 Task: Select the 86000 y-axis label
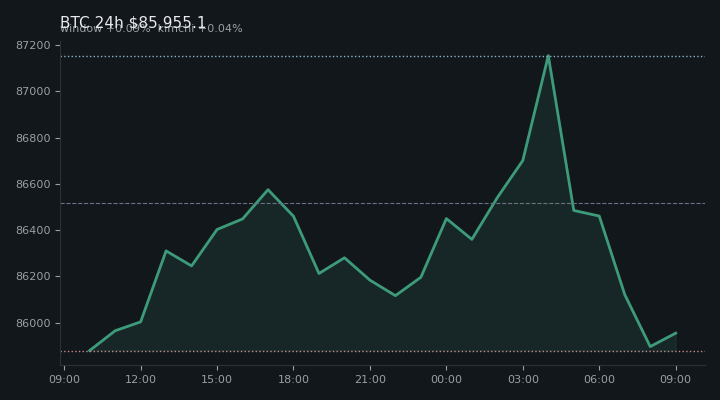click(x=33, y=323)
